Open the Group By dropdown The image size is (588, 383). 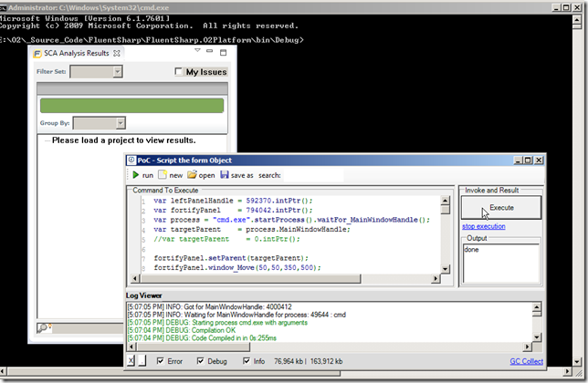[121, 123]
